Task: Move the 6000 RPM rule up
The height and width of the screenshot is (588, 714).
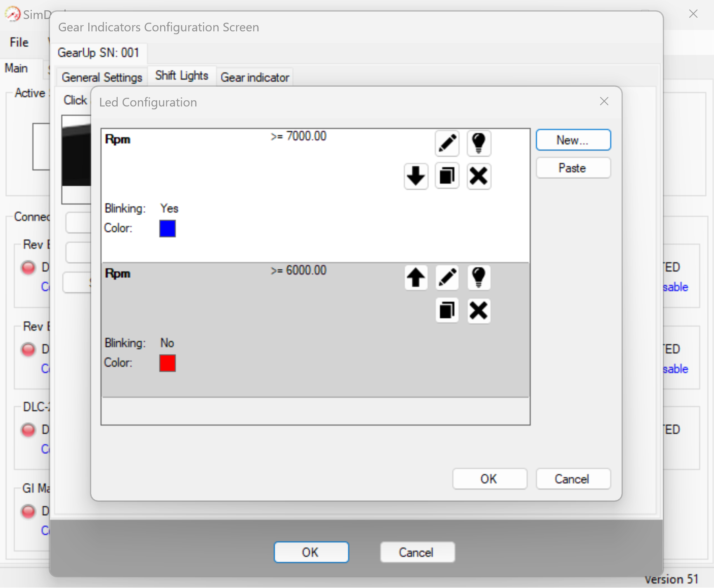Action: coord(416,278)
